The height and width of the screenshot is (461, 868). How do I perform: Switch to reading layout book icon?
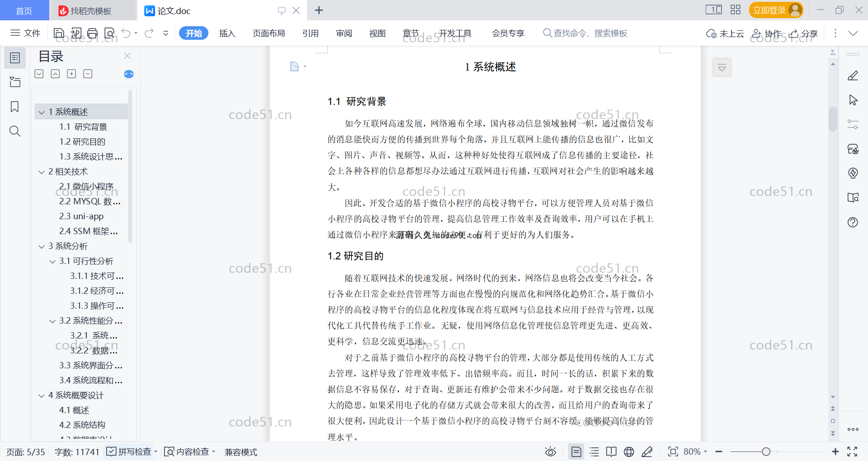[x=611, y=452]
